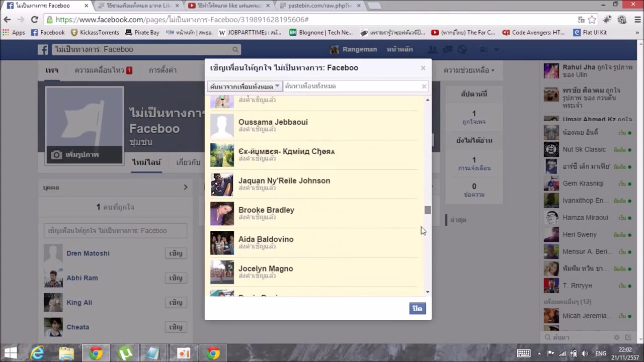Invite King Ali

(176, 303)
